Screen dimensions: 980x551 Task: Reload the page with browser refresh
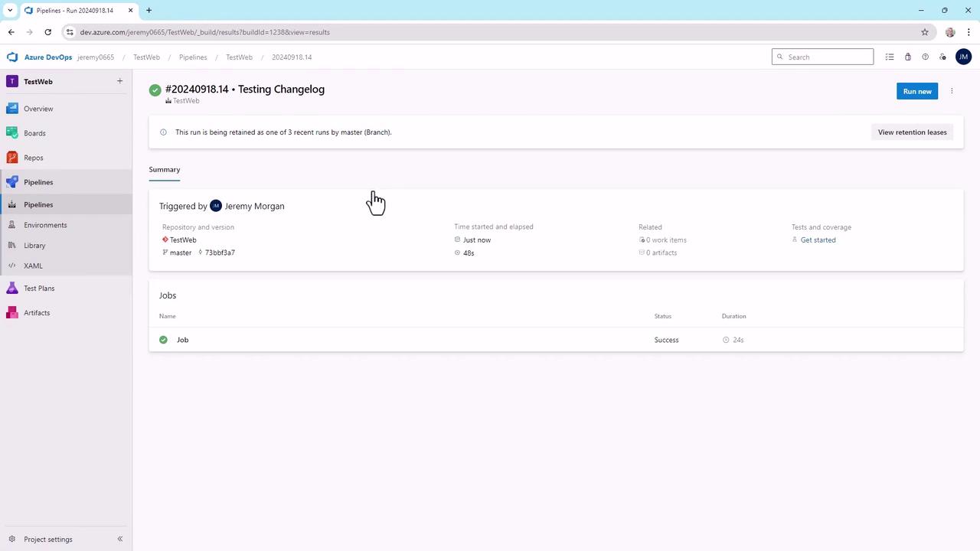point(47,32)
